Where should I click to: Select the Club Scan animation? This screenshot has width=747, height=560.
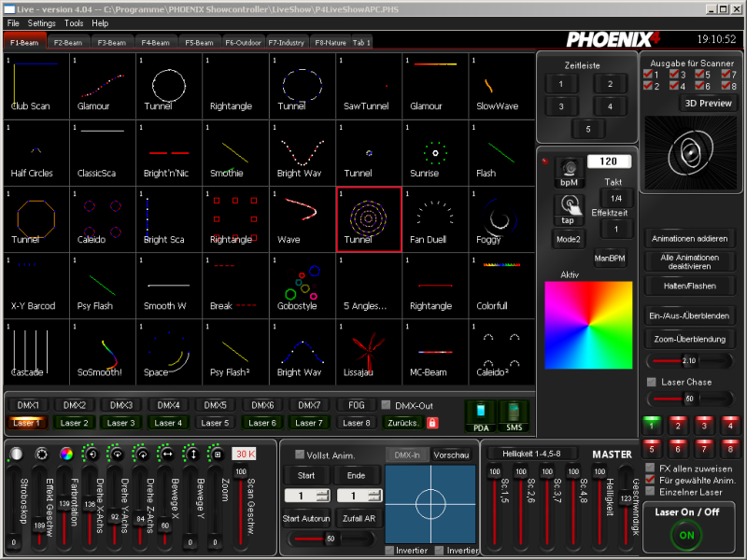(36, 86)
